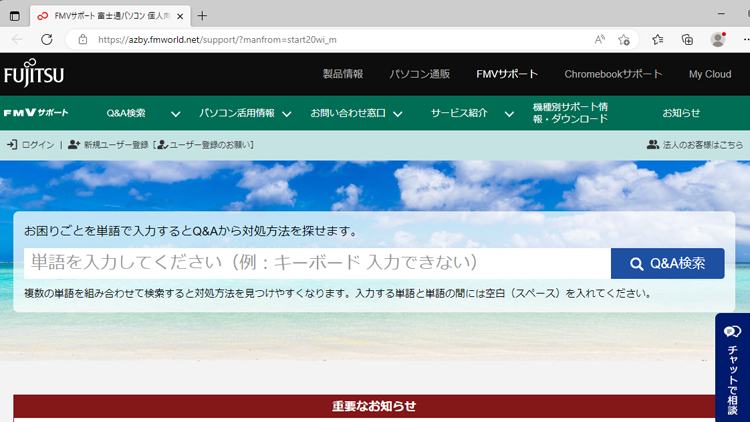
Task: Open Chromebookサポート link
Action: click(613, 74)
